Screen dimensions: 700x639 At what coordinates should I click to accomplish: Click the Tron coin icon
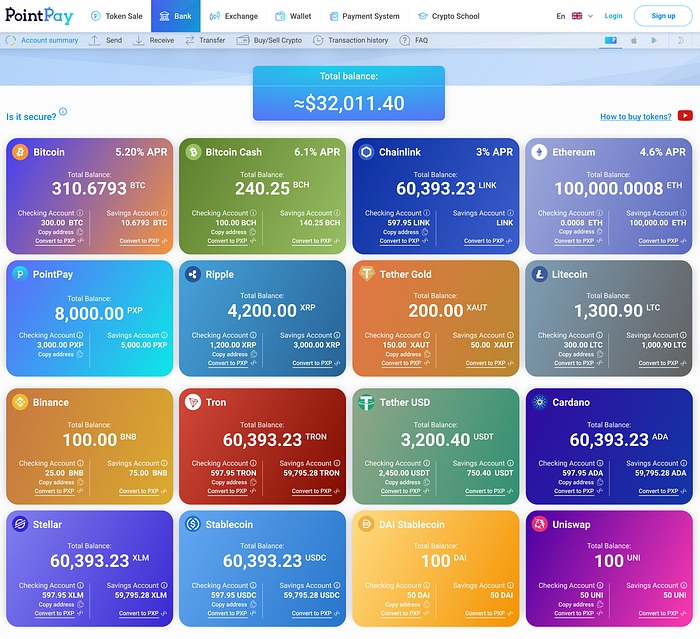(x=193, y=402)
